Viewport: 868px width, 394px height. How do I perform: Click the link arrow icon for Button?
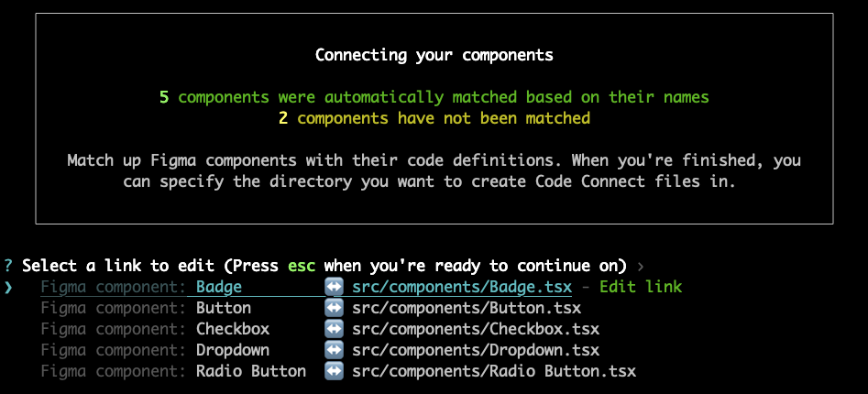(334, 308)
